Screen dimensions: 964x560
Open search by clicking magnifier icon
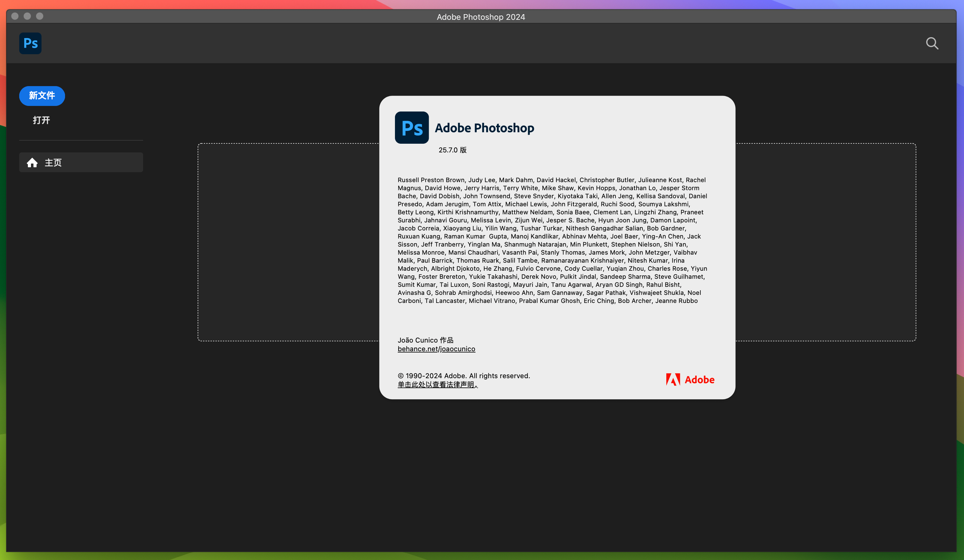[x=932, y=43]
